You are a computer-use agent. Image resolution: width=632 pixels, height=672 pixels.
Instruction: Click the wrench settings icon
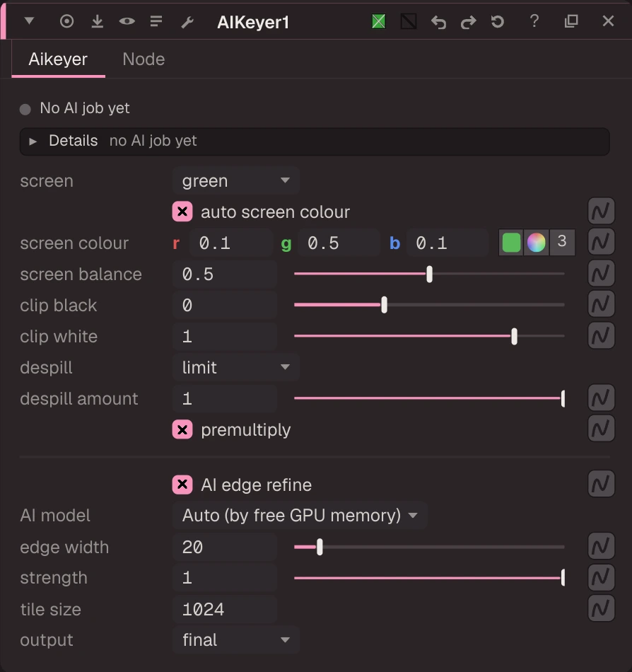click(187, 21)
